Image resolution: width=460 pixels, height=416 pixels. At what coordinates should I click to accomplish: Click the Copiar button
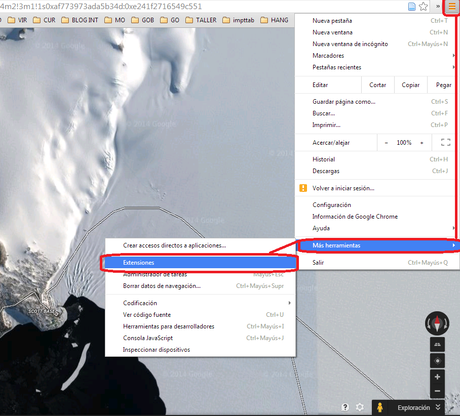tap(411, 85)
